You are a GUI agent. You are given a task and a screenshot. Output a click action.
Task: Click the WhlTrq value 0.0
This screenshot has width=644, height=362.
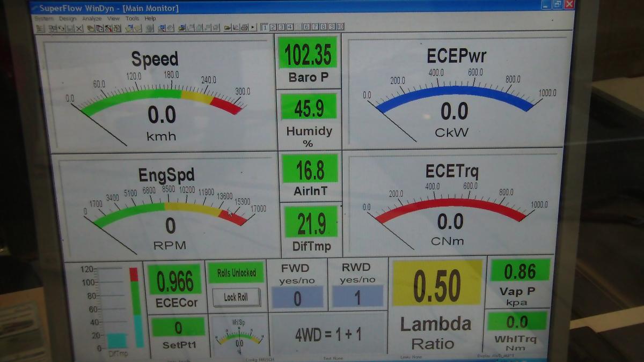pyautogui.click(x=517, y=321)
